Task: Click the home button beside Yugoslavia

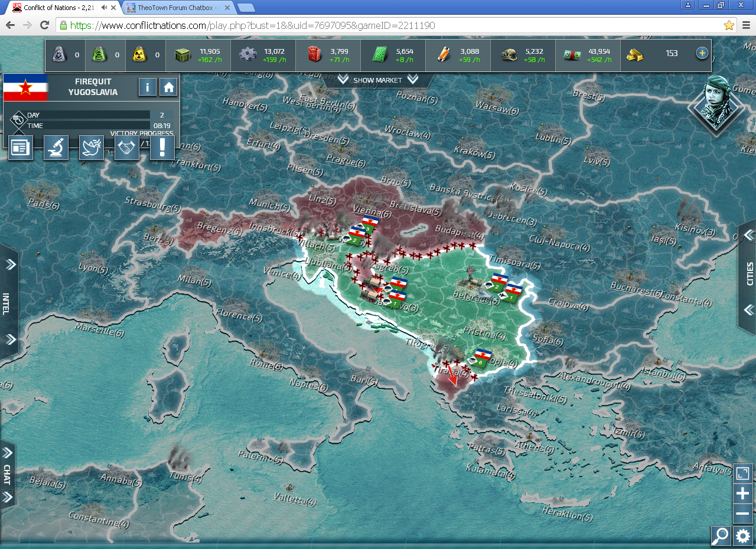Action: pyautogui.click(x=168, y=87)
